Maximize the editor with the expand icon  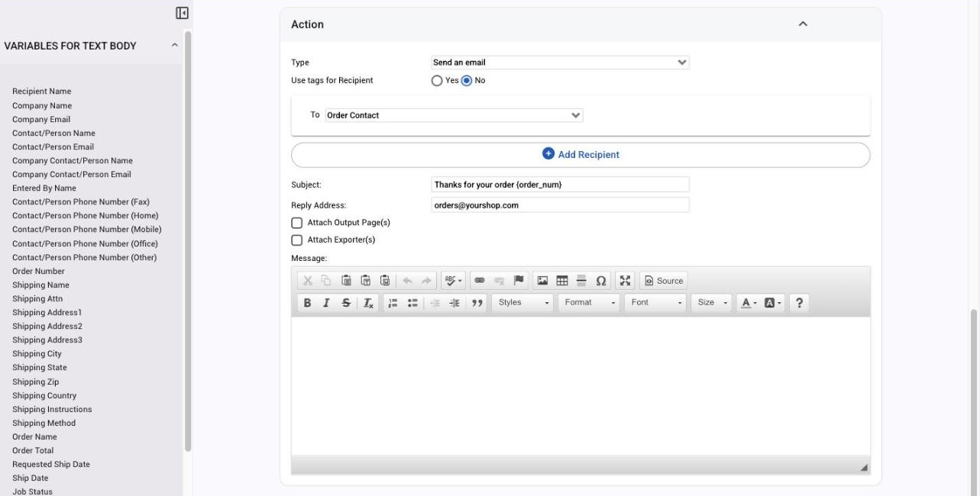(626, 281)
